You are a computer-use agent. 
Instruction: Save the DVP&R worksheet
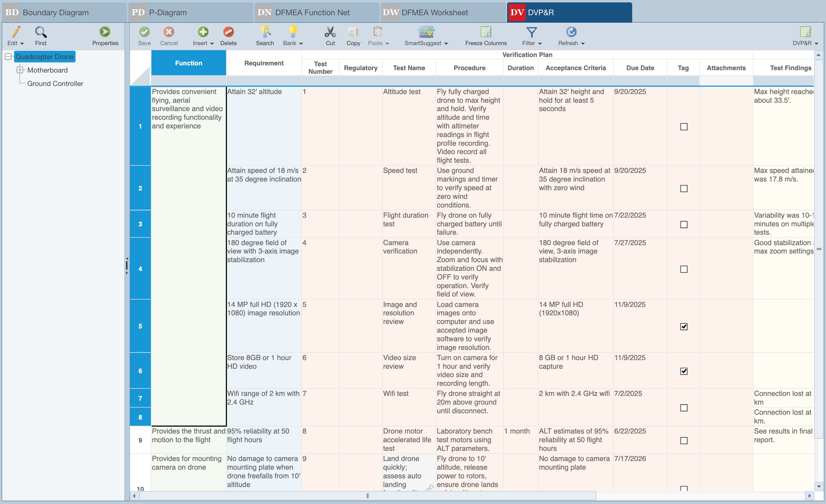click(x=145, y=36)
